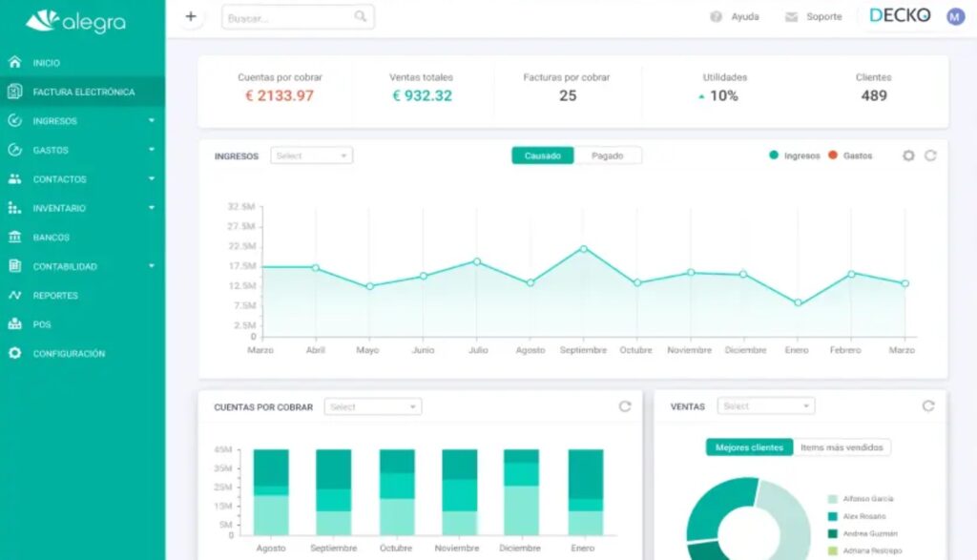Click the Ventas totales € 932.32 value
977x560 pixels.
[x=422, y=95]
